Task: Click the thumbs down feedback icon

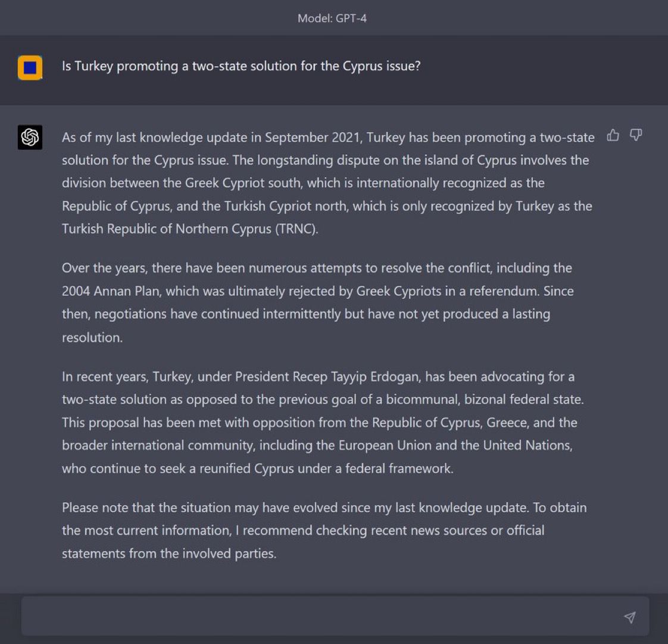Action: coord(636,135)
